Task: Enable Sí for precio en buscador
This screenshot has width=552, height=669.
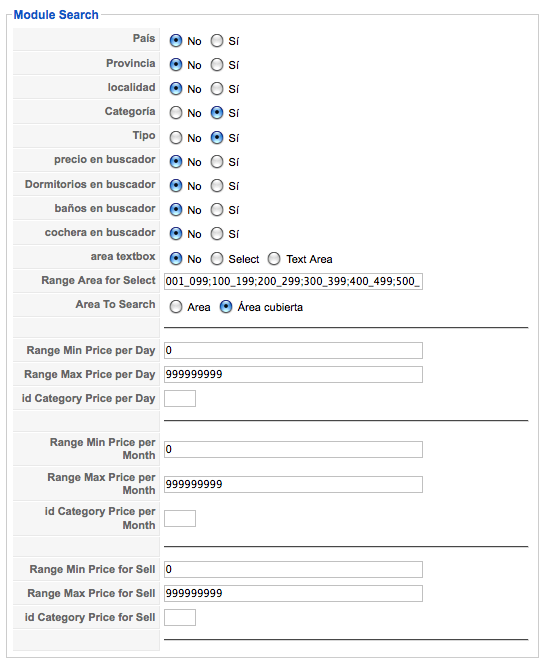Action: (x=217, y=162)
